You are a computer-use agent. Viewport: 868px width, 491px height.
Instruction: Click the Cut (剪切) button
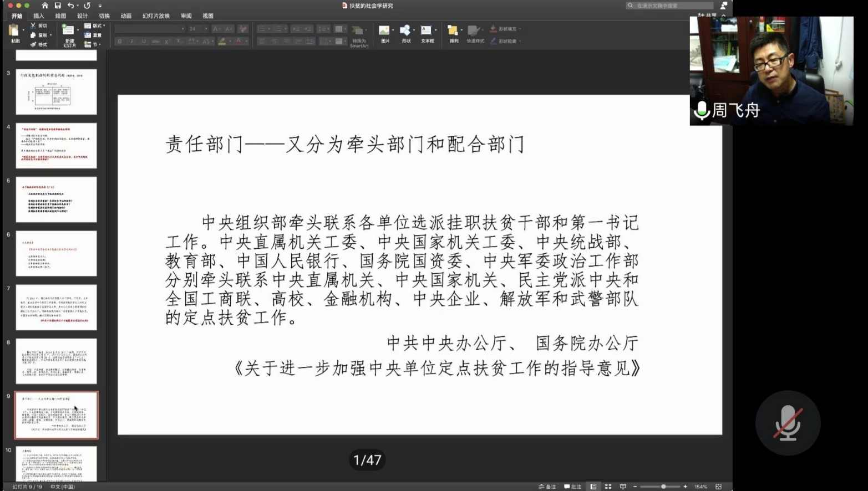coord(39,26)
